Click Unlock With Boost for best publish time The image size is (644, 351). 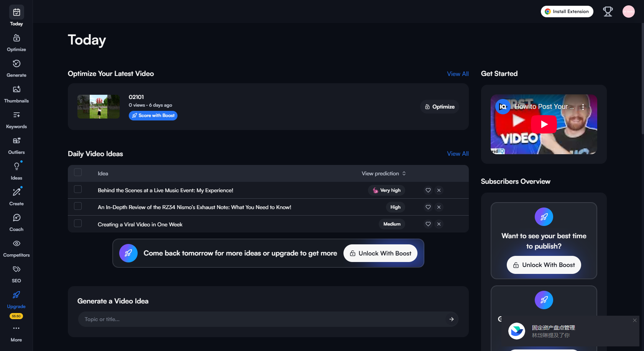click(544, 265)
